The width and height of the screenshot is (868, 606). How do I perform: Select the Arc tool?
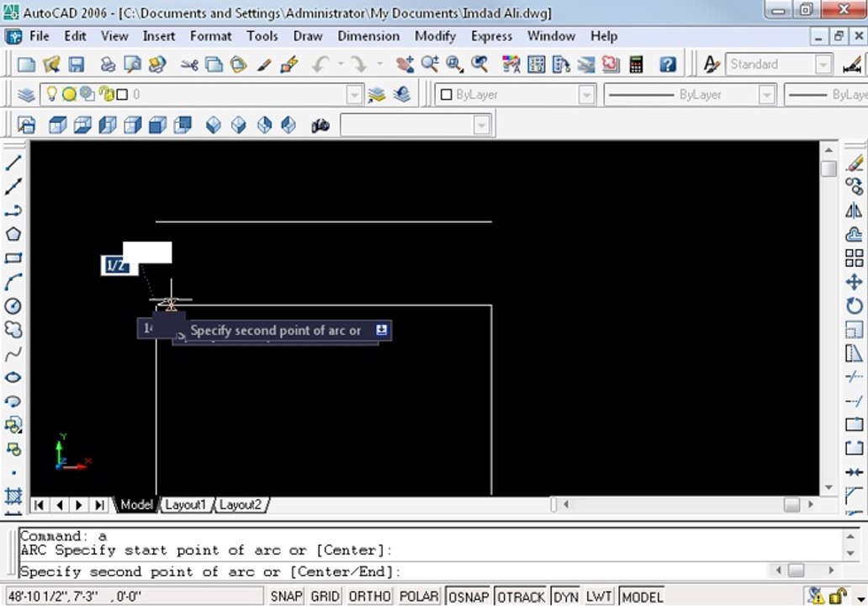click(13, 282)
